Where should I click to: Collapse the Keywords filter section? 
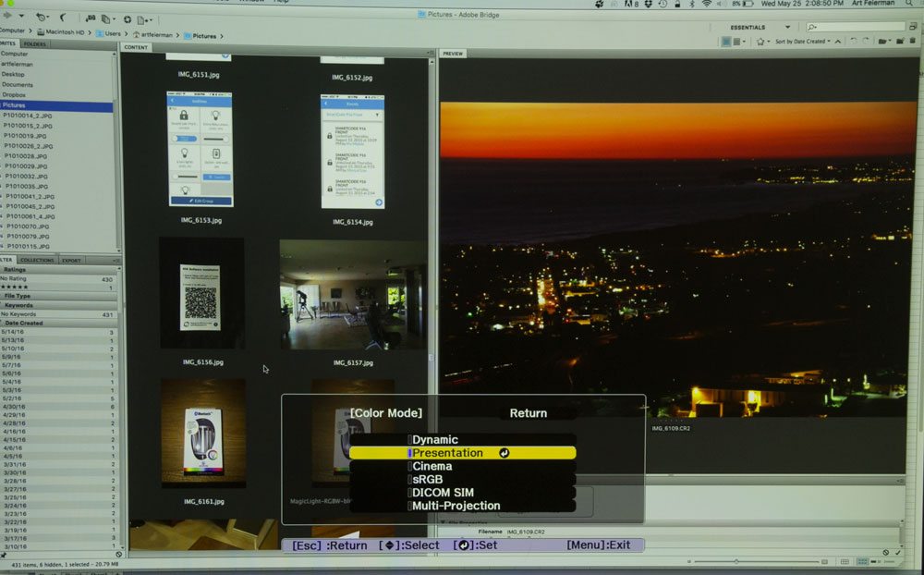click(18, 305)
